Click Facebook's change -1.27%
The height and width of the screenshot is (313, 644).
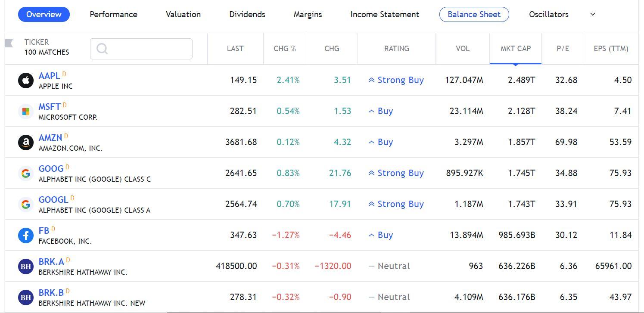pos(286,235)
